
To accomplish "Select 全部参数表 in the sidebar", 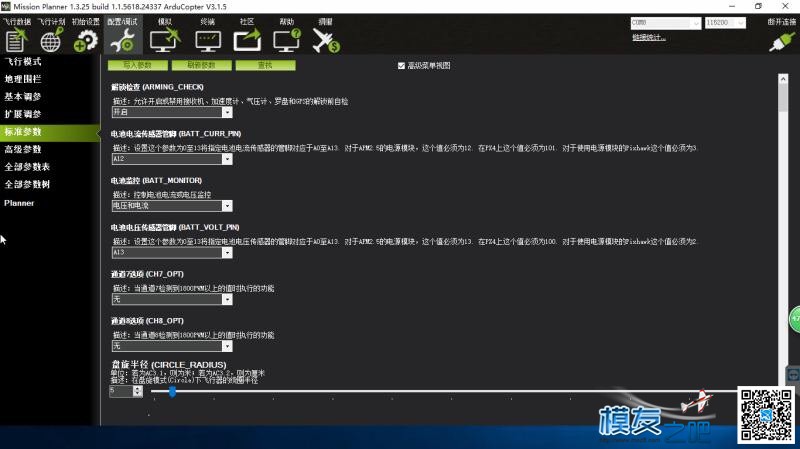I will pos(28,167).
